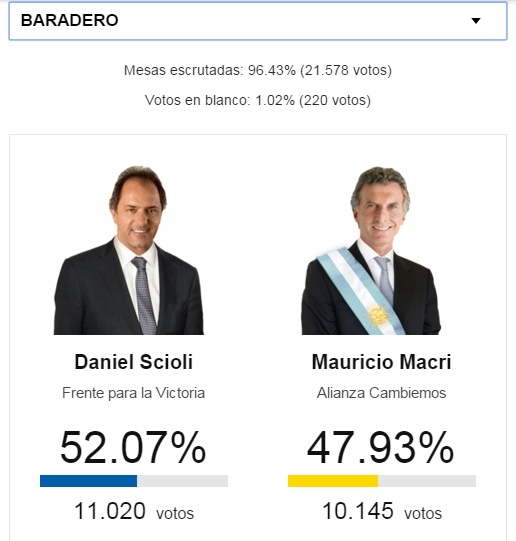Click the yellow Macri percentage bar
This screenshot has height=541, width=516.
click(333, 481)
